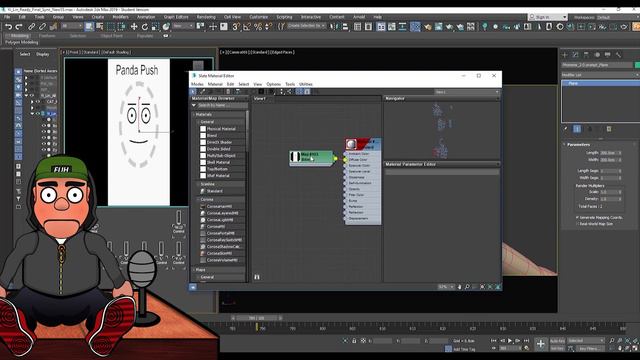The height and width of the screenshot is (360, 640).
Task: Click the timeline frame slider
Action: [x=257, y=318]
